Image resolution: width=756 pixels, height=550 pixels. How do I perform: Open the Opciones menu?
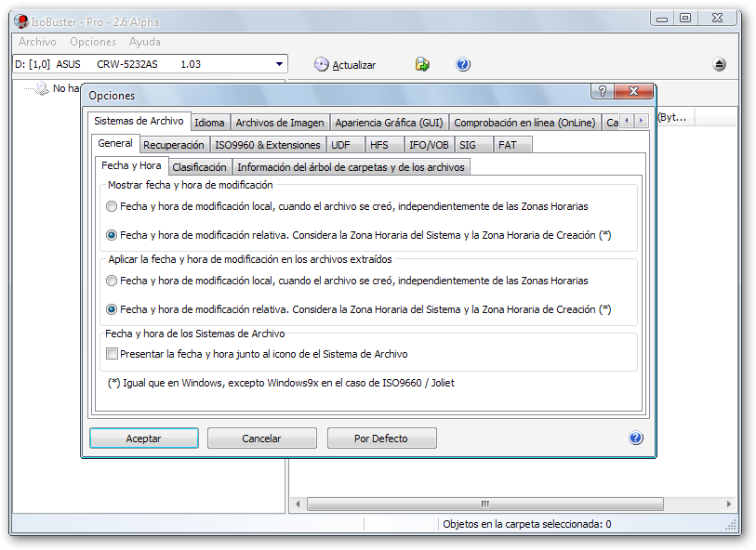click(x=93, y=42)
